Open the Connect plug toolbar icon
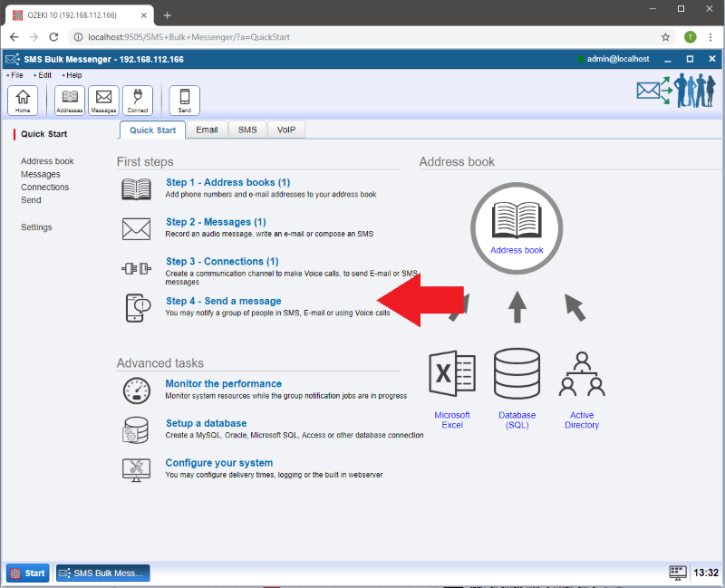Screen dimensions: 725x588 (138, 100)
